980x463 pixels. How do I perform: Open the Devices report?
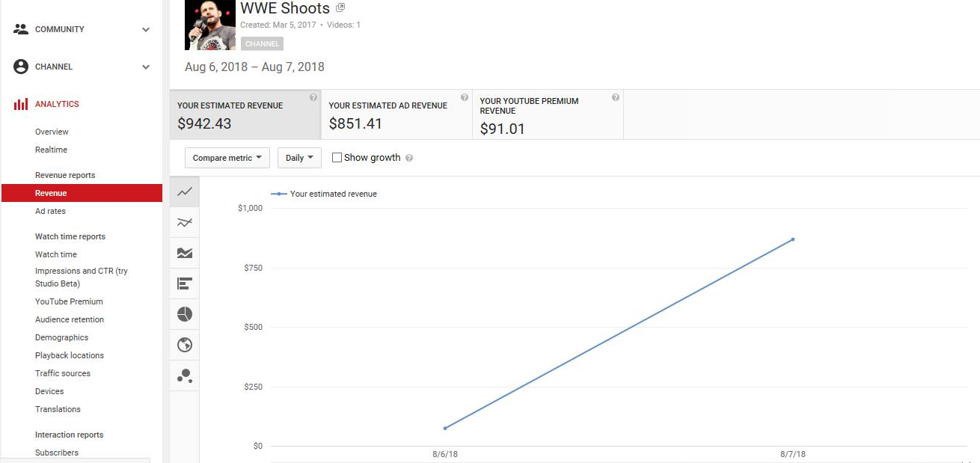tap(49, 391)
